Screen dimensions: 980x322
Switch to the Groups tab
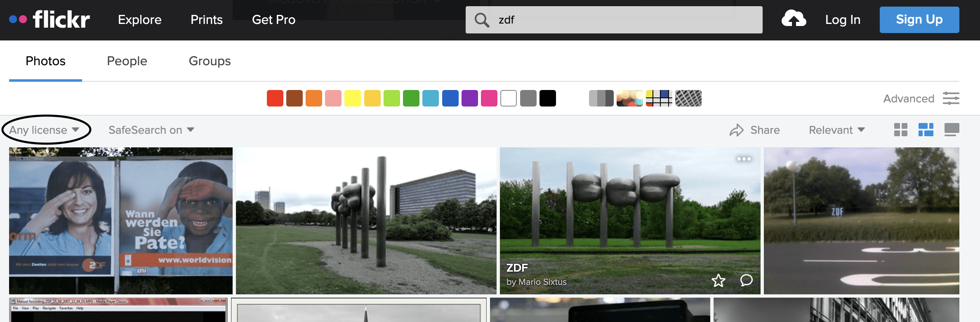point(210,61)
